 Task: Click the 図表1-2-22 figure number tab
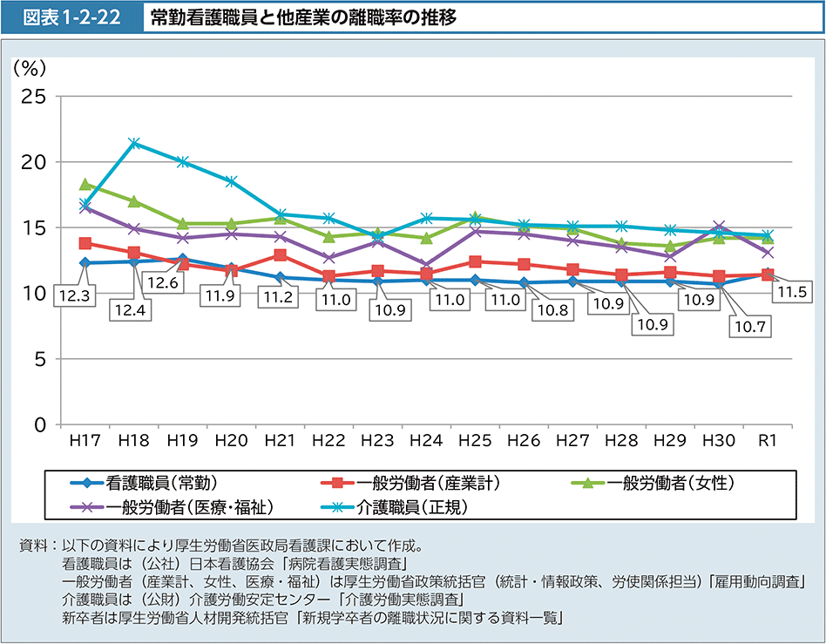click(x=72, y=17)
